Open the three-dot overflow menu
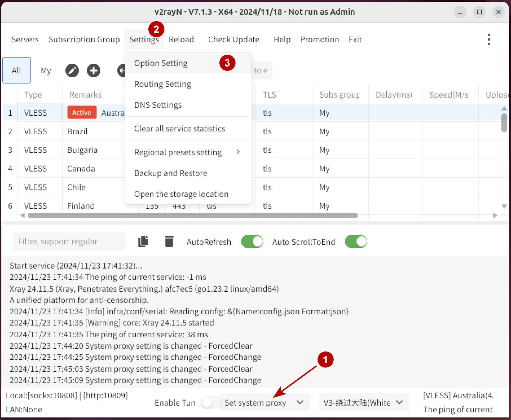 [489, 39]
